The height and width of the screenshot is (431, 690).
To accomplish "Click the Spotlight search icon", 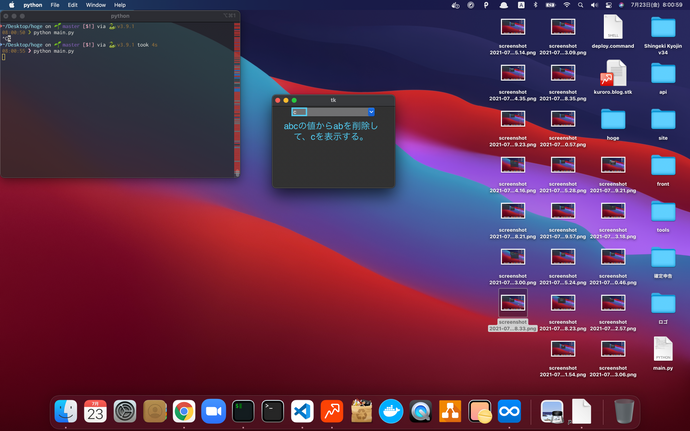I will click(x=580, y=5).
